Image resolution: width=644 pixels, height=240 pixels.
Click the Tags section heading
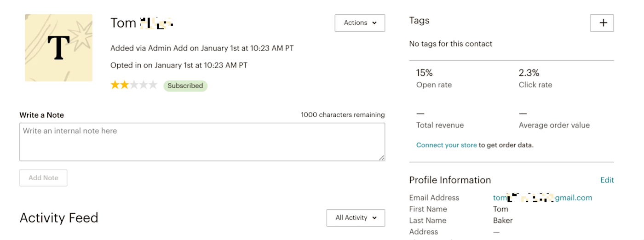(x=419, y=21)
